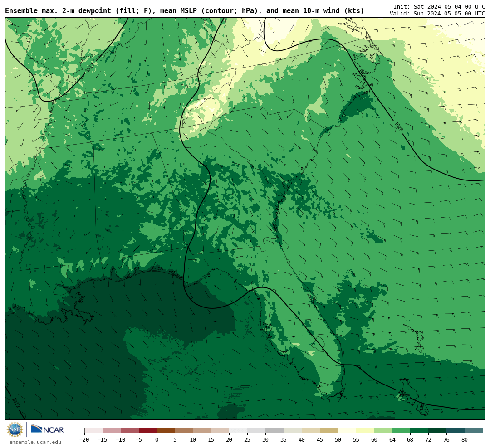Click the '-5' colorbar tick label

pos(139,440)
